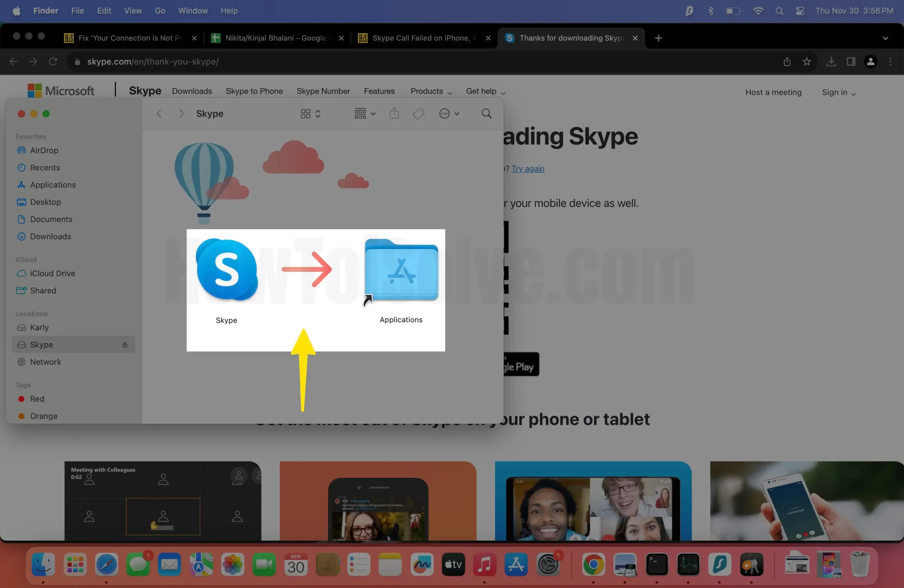Screen dimensions: 904x588
Task: Open AirDrop in Finder sidebar
Action: tap(44, 150)
